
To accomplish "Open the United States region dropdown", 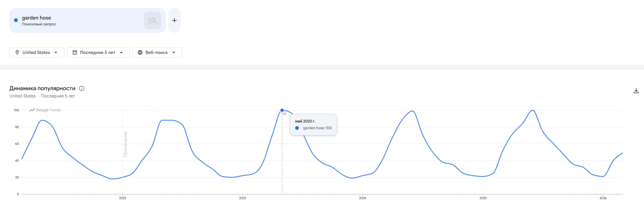I will (37, 52).
